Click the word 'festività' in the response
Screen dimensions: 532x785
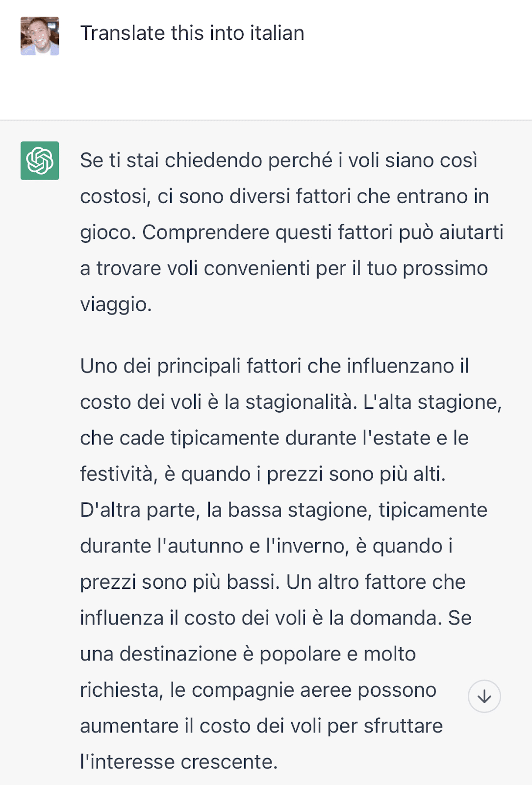117,474
